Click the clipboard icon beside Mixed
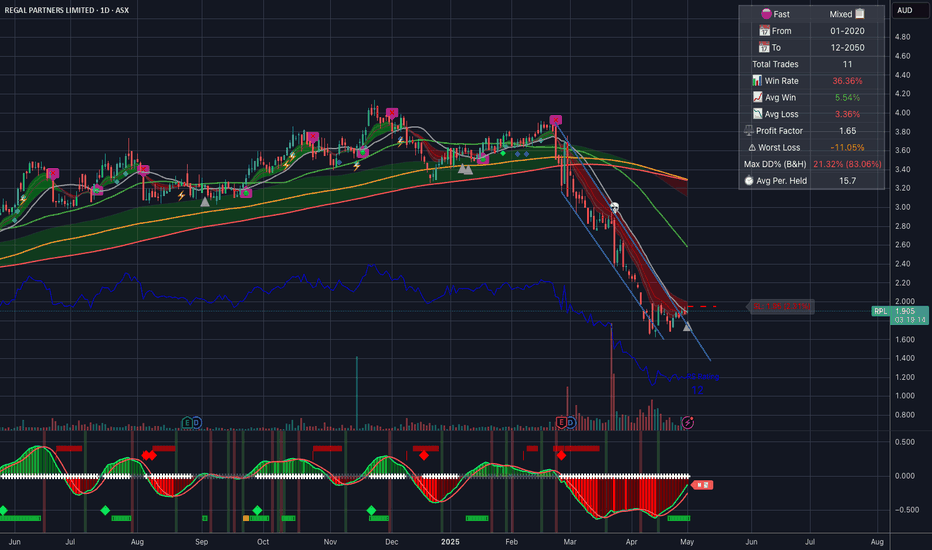This screenshot has width=932, height=550. (859, 14)
